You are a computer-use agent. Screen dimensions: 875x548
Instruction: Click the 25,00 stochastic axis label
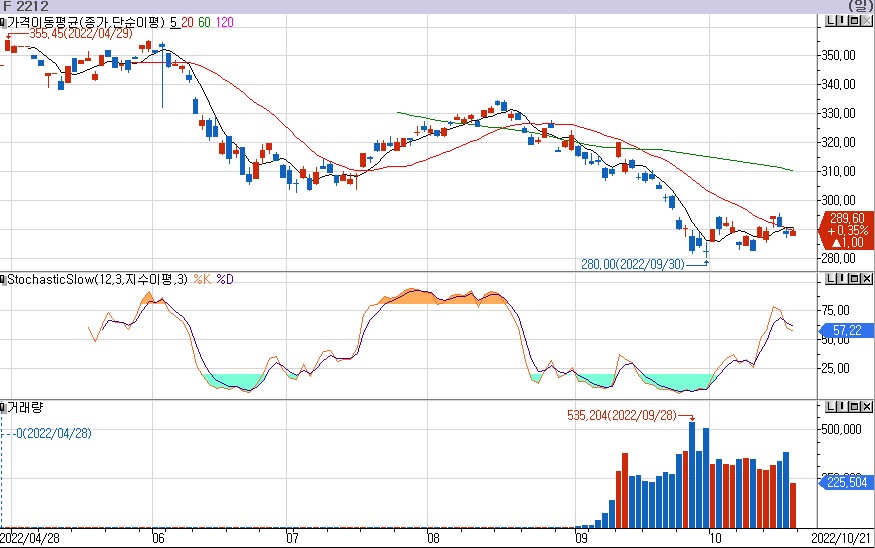pos(836,368)
